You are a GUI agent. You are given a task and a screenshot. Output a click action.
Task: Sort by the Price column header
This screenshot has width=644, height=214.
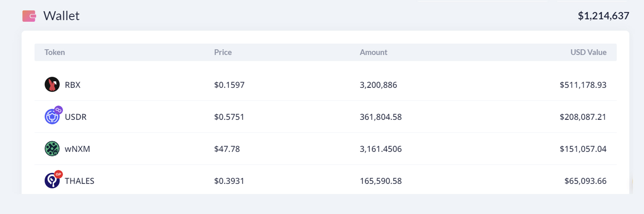[223, 52]
